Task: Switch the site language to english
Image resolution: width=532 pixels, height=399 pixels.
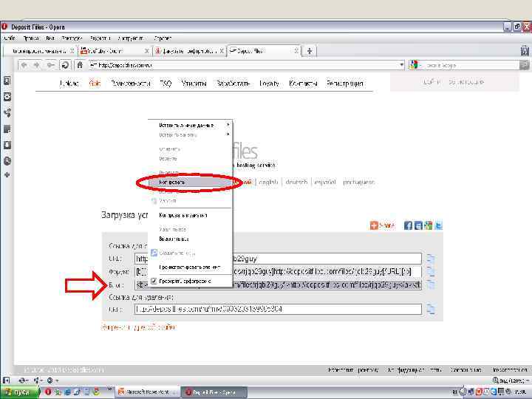Action: tap(268, 183)
